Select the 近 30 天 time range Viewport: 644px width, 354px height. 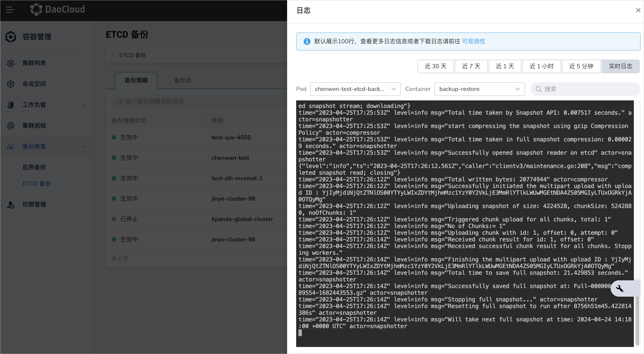tap(436, 66)
